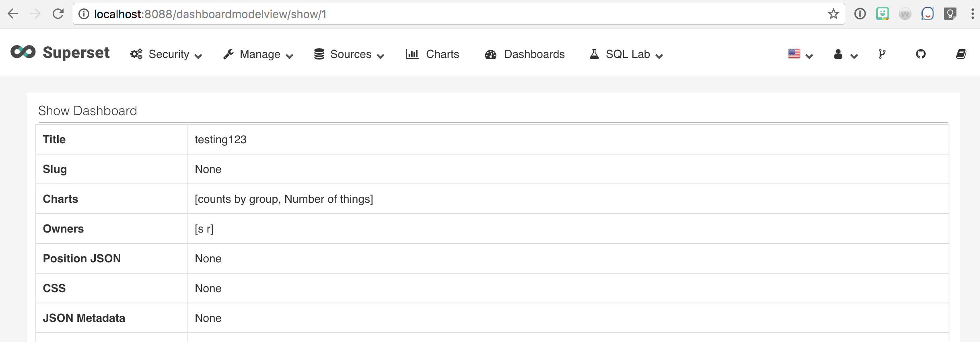Image resolution: width=980 pixels, height=342 pixels.
Task: Click the owner s r entry
Action: 204,229
